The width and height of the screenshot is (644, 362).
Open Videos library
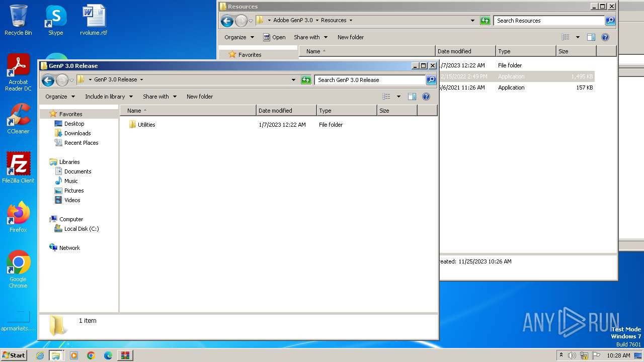[x=72, y=200]
